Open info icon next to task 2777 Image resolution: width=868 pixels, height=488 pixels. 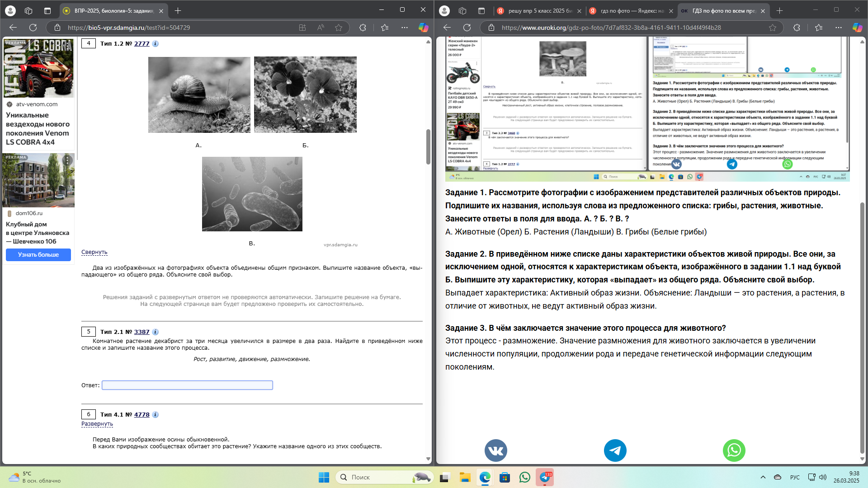(155, 44)
